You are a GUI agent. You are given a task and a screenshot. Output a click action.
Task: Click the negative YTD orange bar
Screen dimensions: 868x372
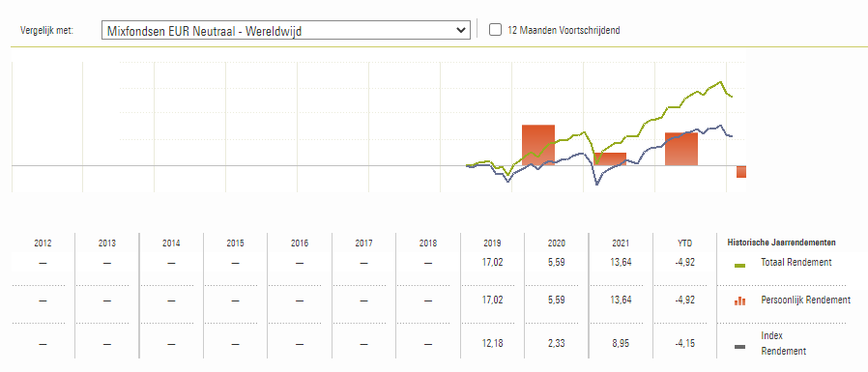pos(741,172)
